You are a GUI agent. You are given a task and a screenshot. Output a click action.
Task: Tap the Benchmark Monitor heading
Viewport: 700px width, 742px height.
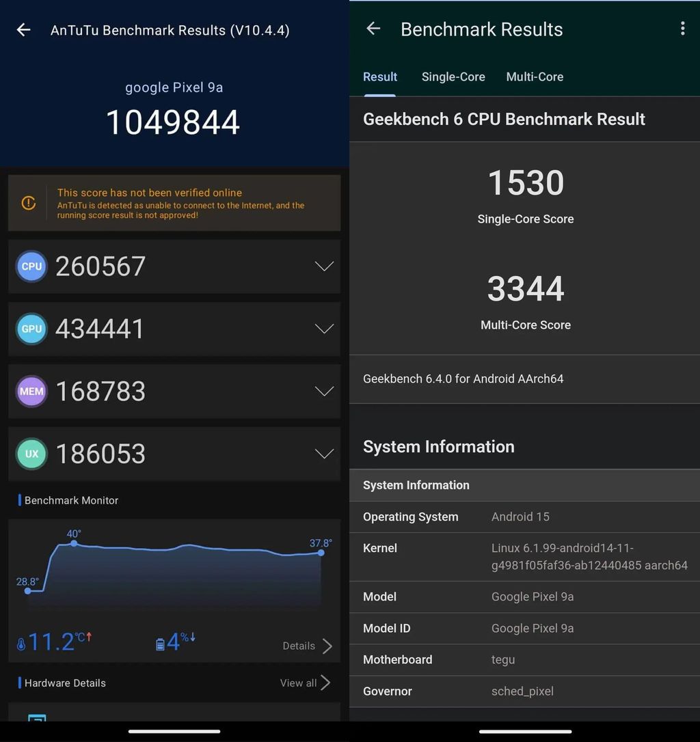(71, 500)
